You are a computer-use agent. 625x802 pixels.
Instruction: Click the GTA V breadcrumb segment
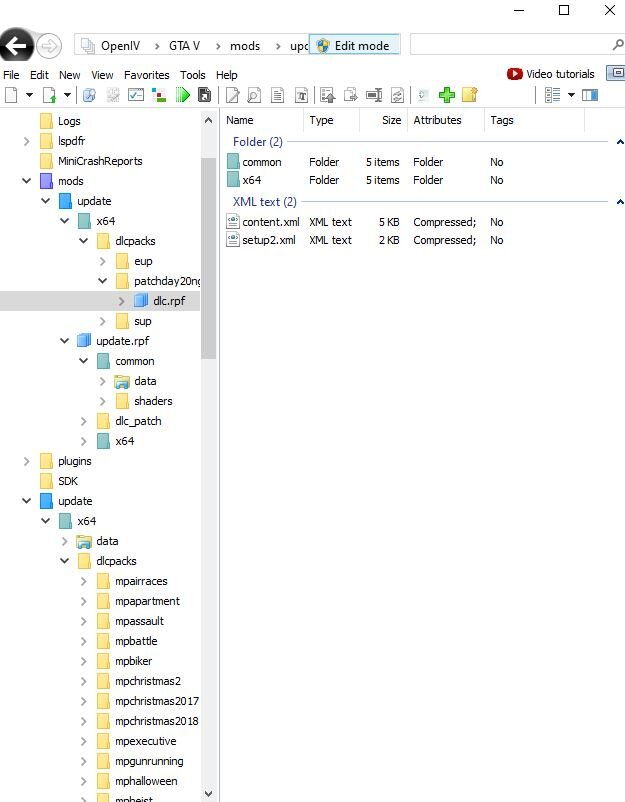185,46
